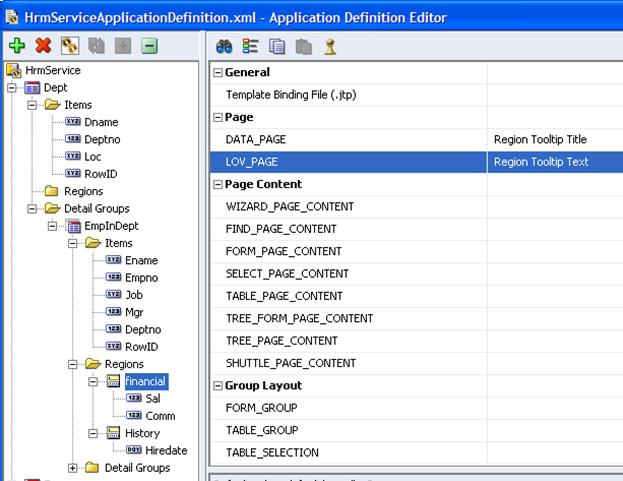The width and height of the screenshot is (623, 481).
Task: Click the green plus add icon
Action: coord(16,45)
